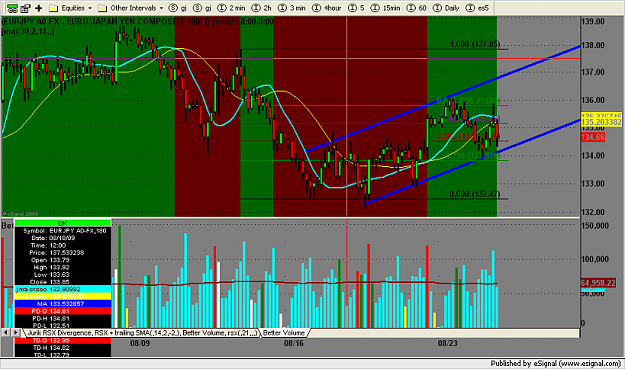This screenshot has height=369, width=625.
Task: Click the 133.00 price axis label
Action: [593, 184]
